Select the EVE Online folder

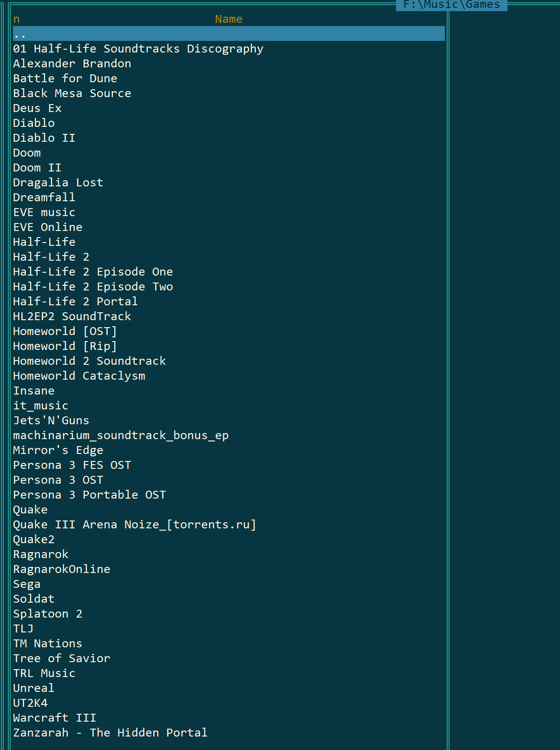(48, 227)
